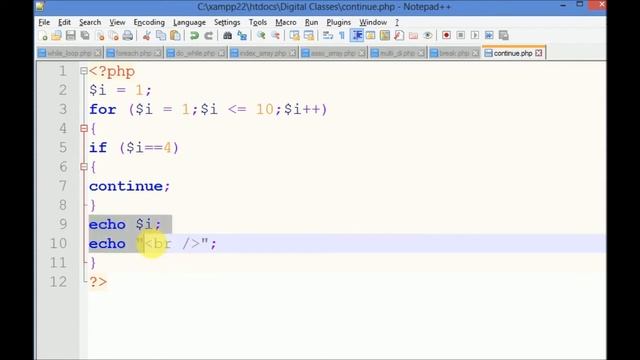Switch to do_while.php tab

point(196,53)
